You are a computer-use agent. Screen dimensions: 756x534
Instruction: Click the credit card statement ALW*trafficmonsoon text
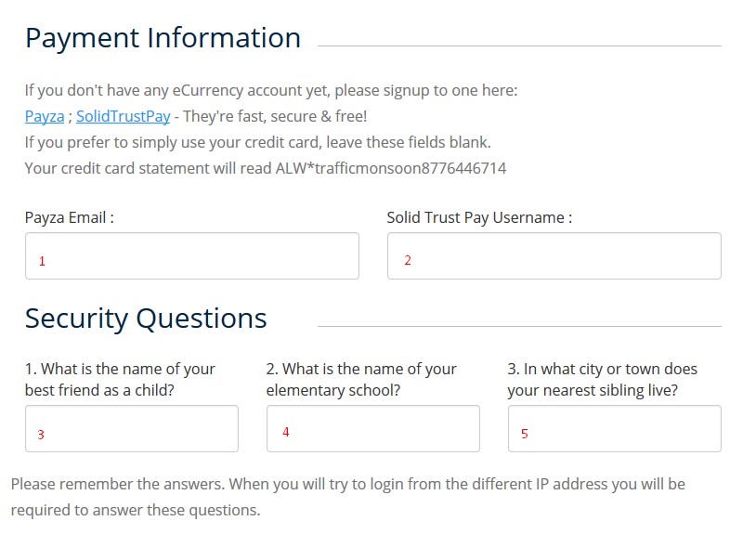pos(266,168)
